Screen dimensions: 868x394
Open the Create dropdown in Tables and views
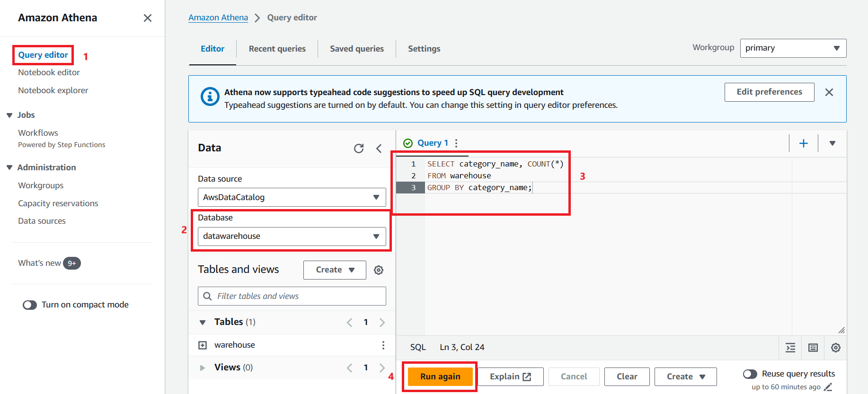point(335,270)
